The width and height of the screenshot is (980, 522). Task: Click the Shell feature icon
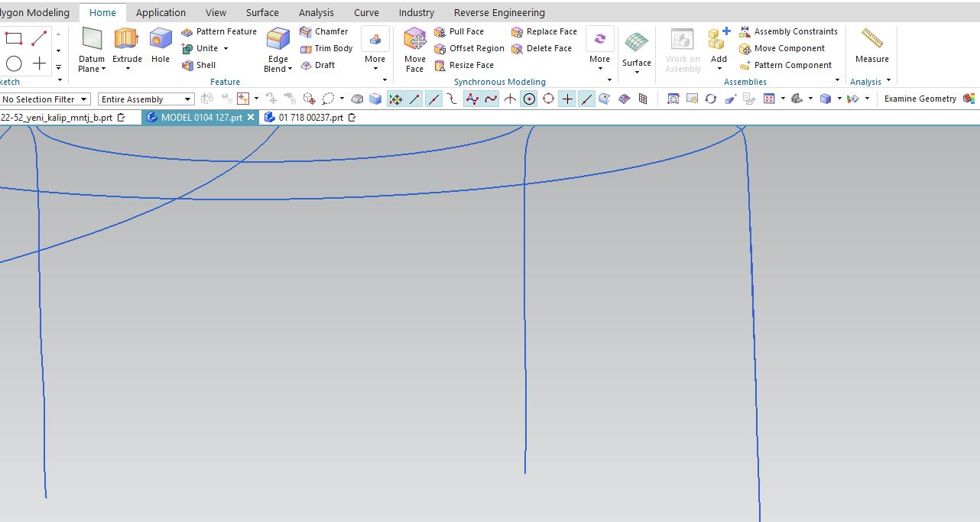tap(199, 65)
